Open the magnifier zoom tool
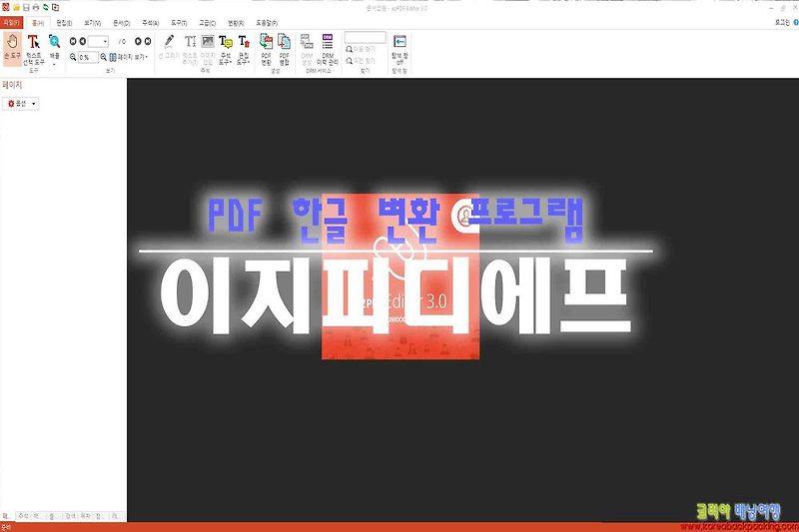Viewport: 799px width, 532px height. [55, 48]
